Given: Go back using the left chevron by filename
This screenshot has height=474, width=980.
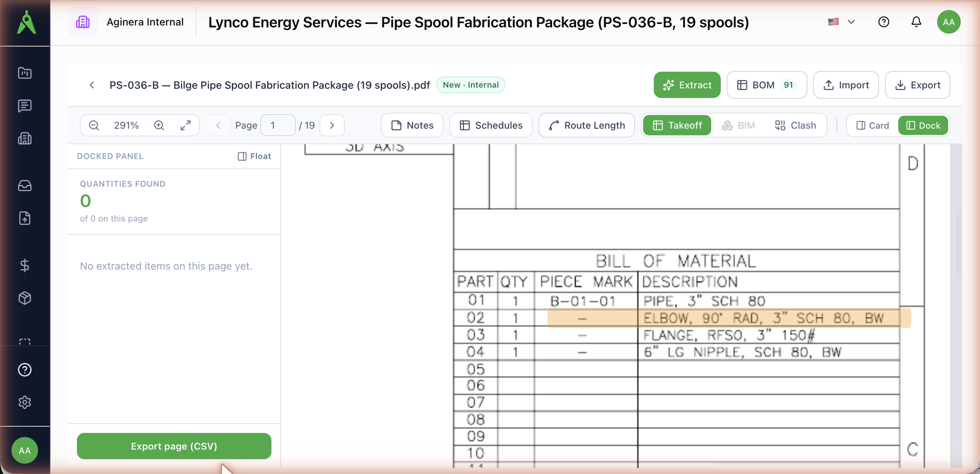Looking at the screenshot, I should click(x=92, y=85).
